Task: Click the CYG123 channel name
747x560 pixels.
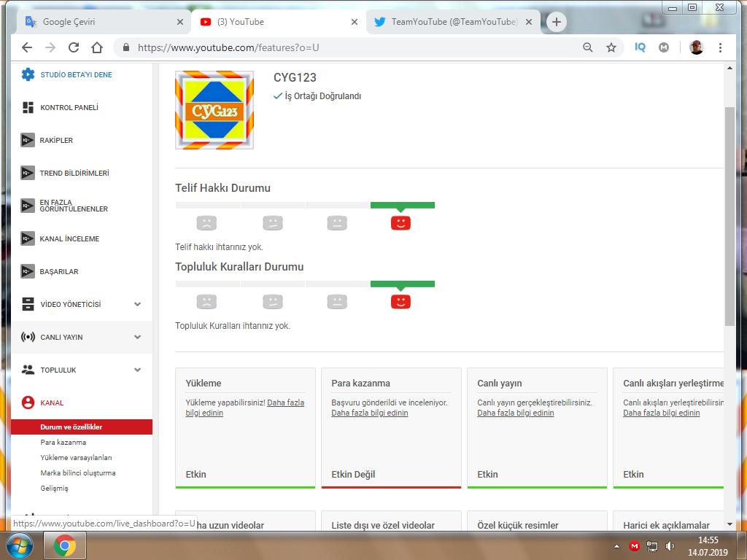Action: tap(295, 77)
